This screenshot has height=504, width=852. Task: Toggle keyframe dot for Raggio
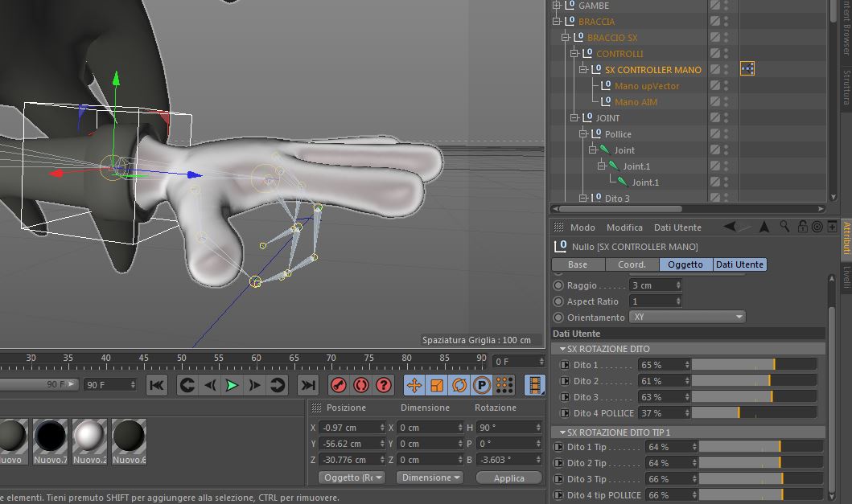click(558, 285)
